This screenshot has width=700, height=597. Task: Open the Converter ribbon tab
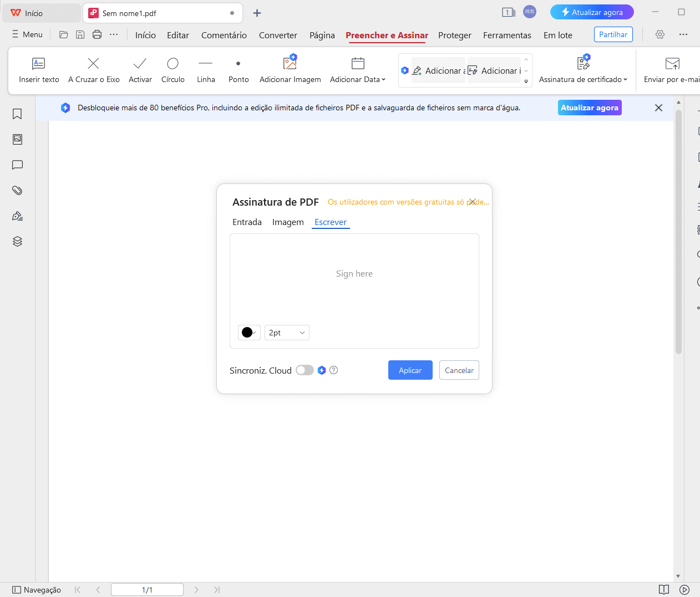[278, 35]
